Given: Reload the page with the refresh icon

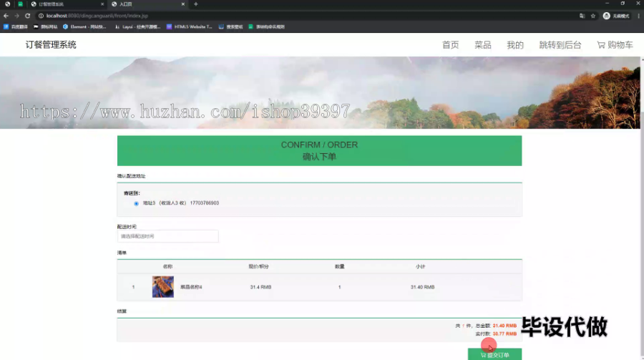Looking at the screenshot, I should 27,16.
